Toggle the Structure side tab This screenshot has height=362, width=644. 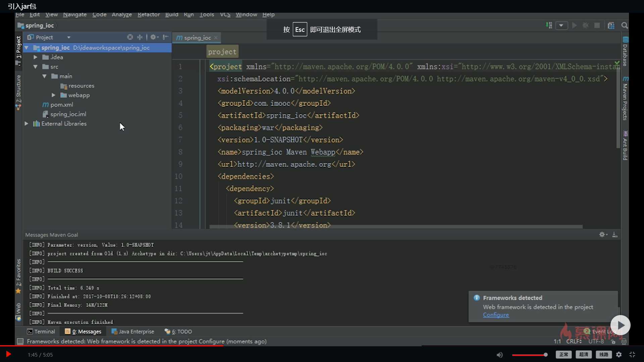click(18, 93)
